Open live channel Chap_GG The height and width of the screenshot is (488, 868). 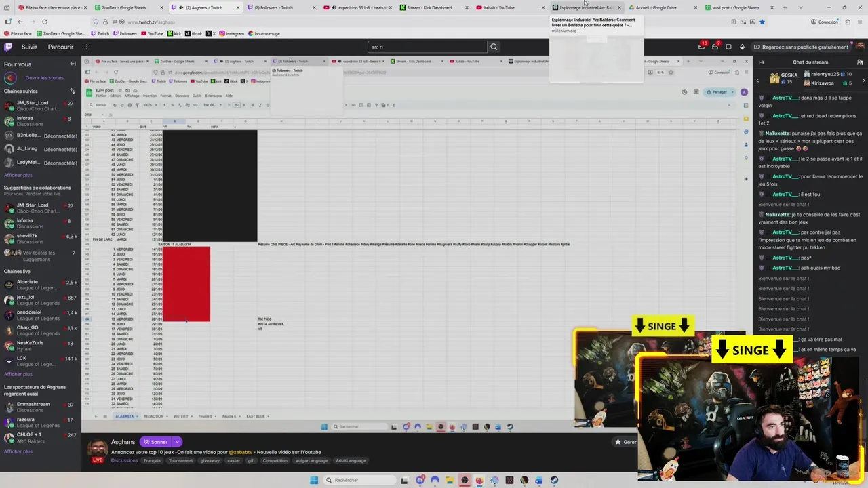41,330
